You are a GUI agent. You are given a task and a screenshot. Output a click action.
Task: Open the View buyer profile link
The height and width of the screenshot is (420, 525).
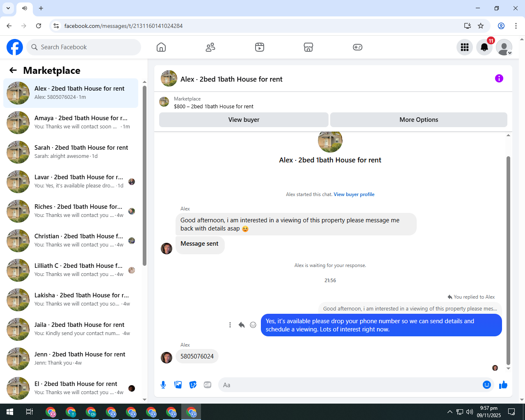[x=354, y=194]
